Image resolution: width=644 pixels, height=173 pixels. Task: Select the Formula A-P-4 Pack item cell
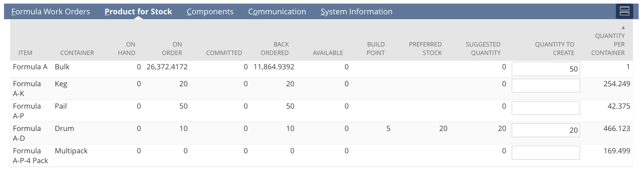click(30, 156)
